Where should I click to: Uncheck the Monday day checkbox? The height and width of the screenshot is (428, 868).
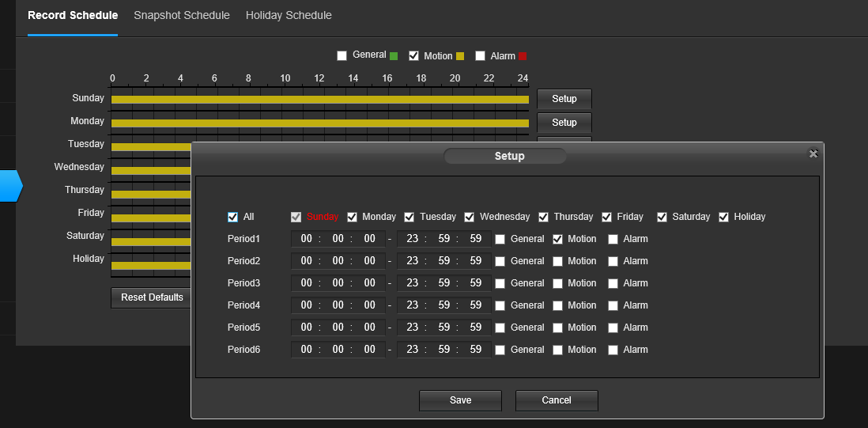(x=352, y=217)
